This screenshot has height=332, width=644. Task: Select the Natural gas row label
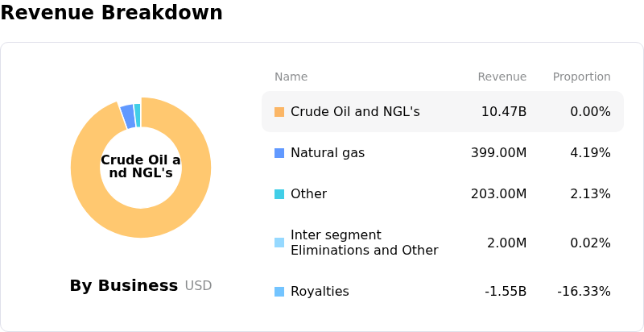tap(327, 153)
